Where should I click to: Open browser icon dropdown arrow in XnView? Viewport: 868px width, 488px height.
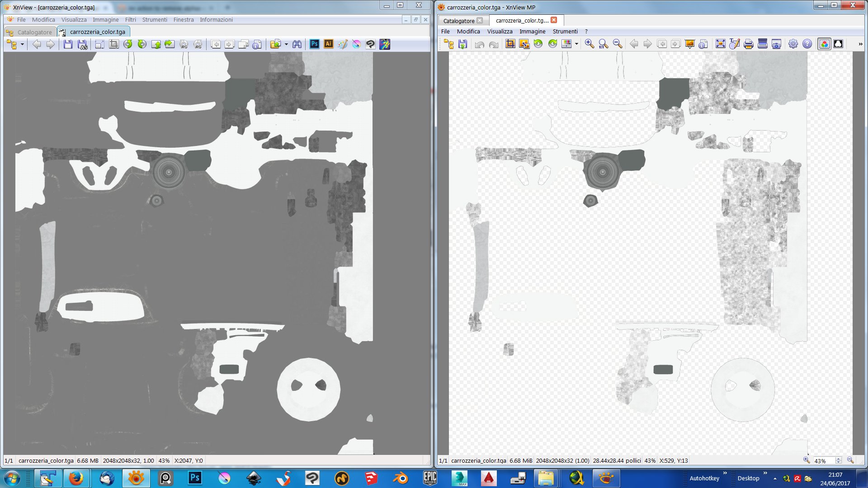[22, 44]
